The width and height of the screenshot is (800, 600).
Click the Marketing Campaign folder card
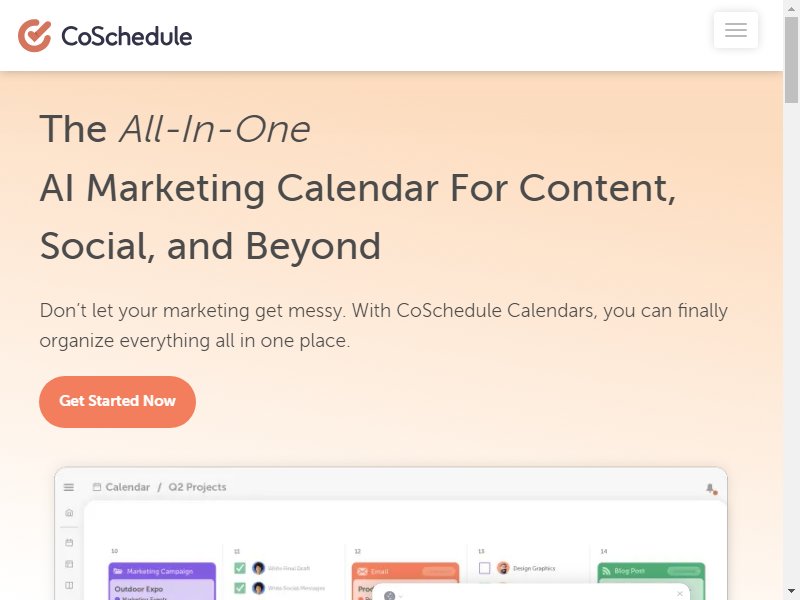click(x=162, y=571)
